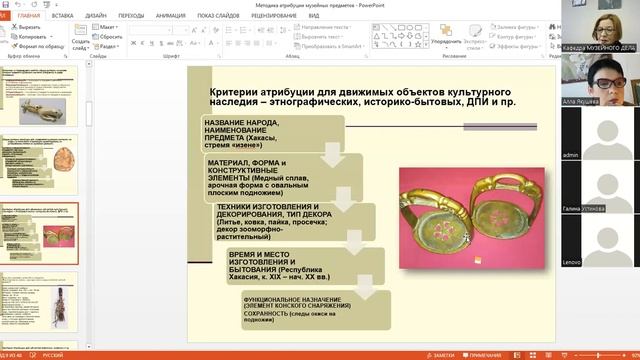Click stirrups photo on slide

coord(472,218)
